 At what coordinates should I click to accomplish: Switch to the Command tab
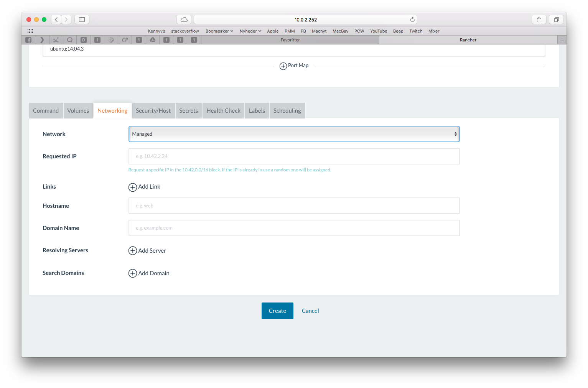46,111
